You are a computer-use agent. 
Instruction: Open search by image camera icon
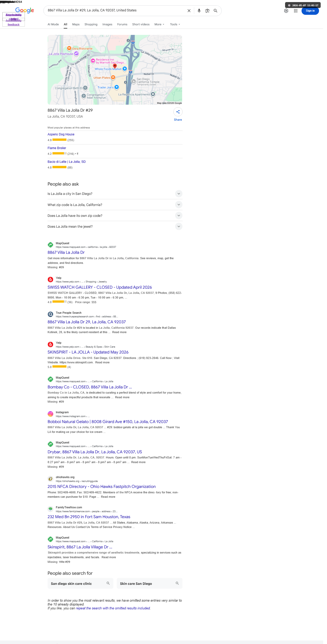tap(207, 11)
